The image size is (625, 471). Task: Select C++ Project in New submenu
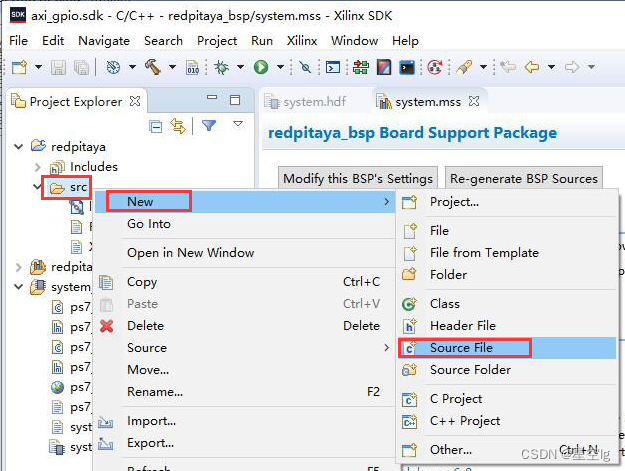tap(507, 421)
